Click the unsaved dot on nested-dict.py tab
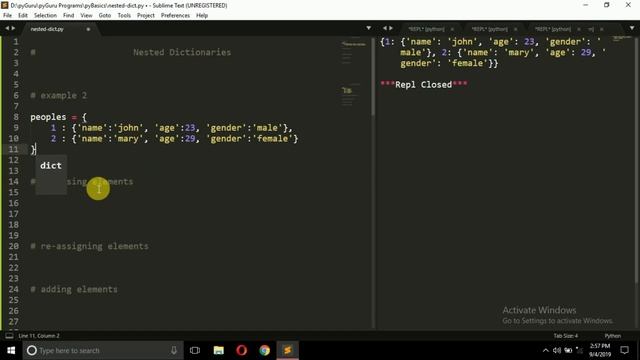This screenshot has height=360, width=640. click(x=88, y=29)
